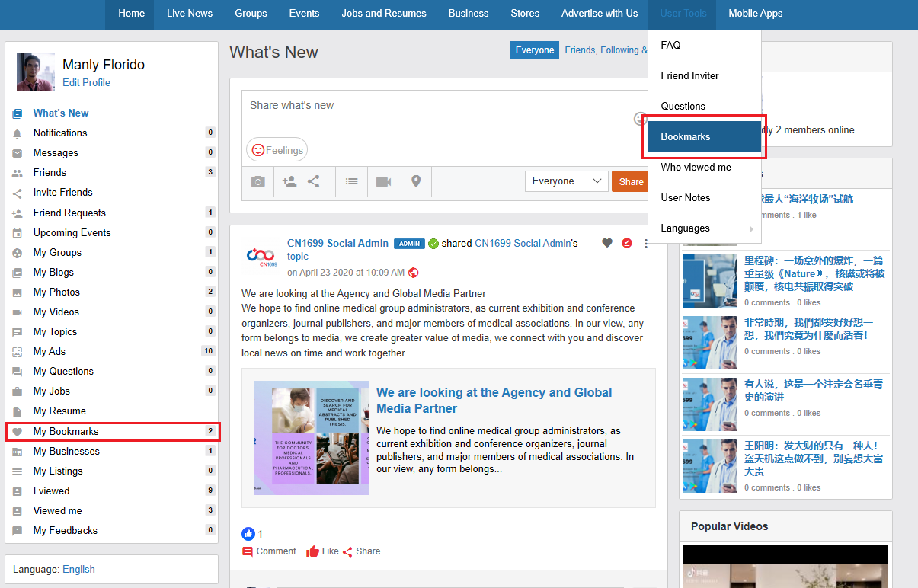Image resolution: width=918 pixels, height=588 pixels.
Task: Expand the Languages submenu
Action: click(x=704, y=228)
